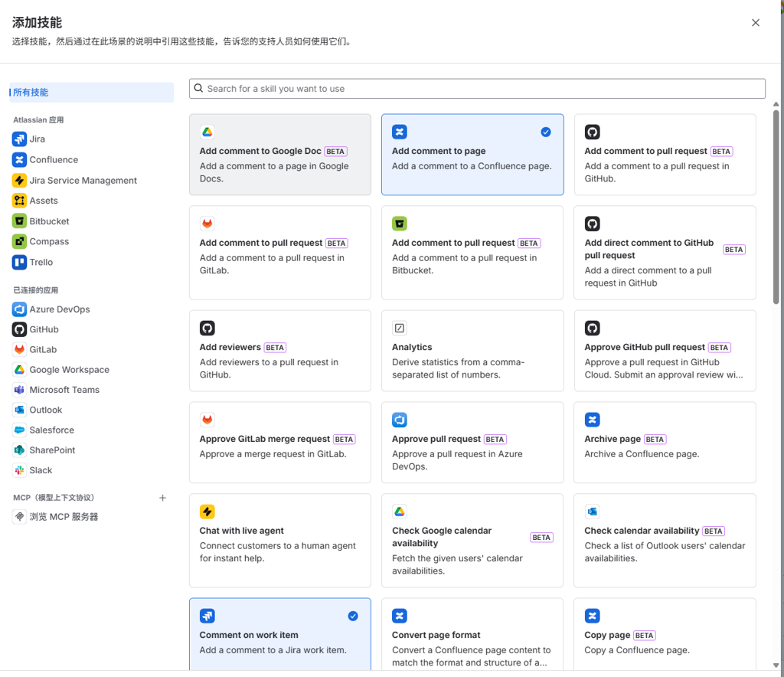Viewport: 784px width, 677px height.
Task: Select the Slack app icon
Action: click(19, 470)
